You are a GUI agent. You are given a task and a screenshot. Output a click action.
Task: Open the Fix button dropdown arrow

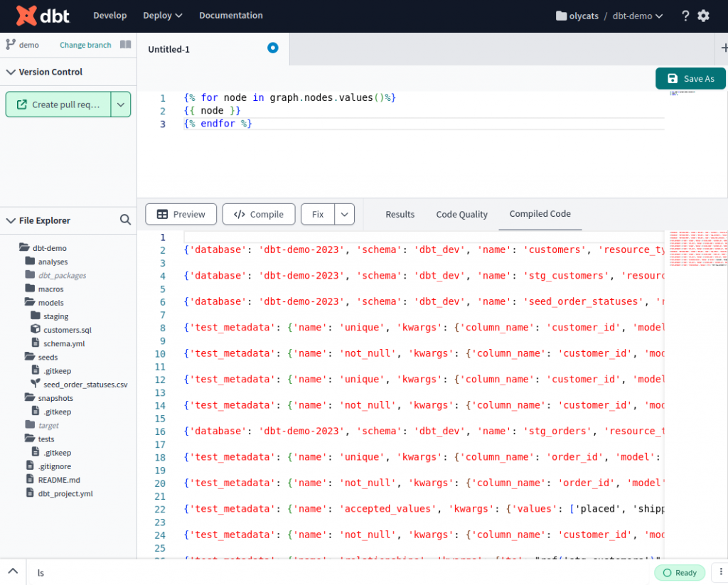pos(345,215)
